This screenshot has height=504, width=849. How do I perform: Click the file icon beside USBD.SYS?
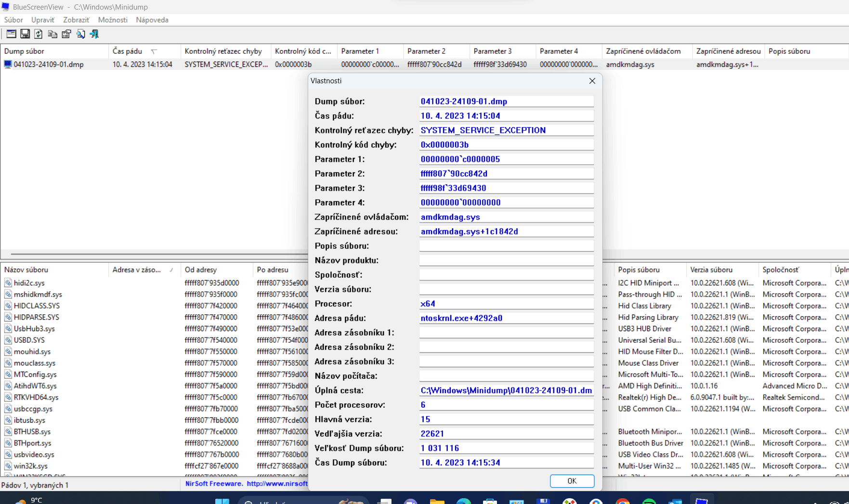click(8, 340)
